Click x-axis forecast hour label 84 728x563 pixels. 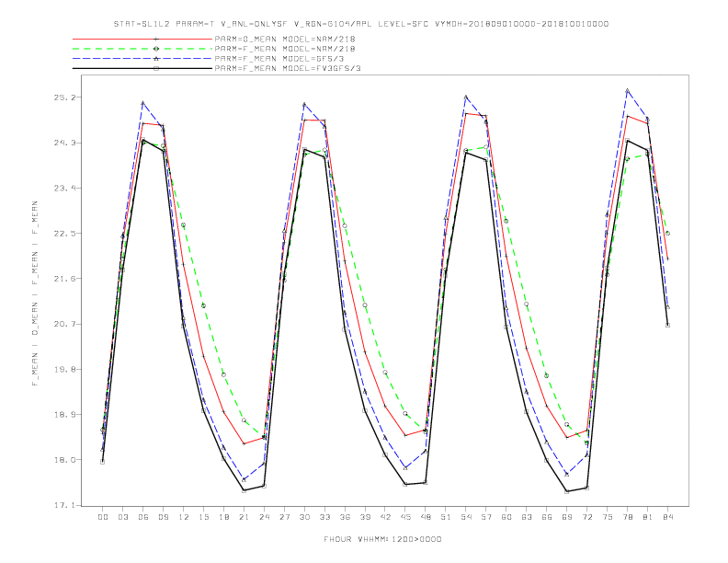click(x=668, y=517)
